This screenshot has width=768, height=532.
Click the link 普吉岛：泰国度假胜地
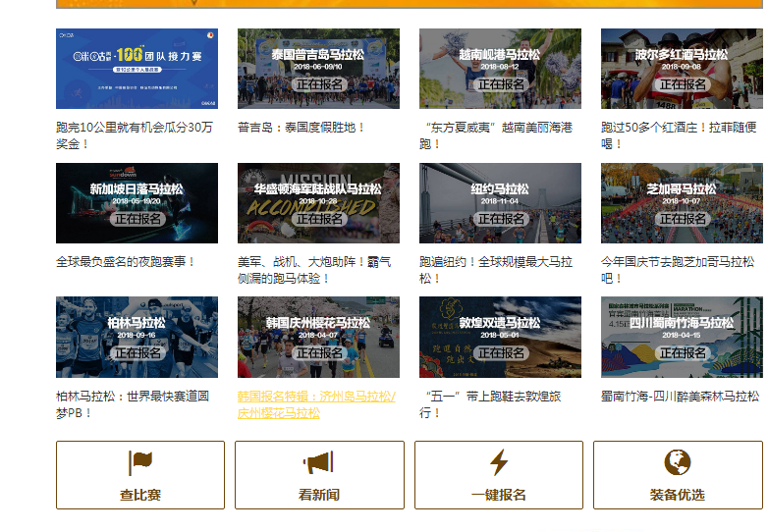click(302, 128)
